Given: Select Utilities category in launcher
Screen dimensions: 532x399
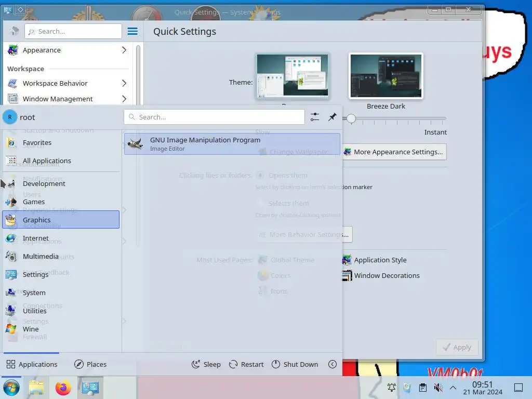Looking at the screenshot, I should [x=61, y=311].
